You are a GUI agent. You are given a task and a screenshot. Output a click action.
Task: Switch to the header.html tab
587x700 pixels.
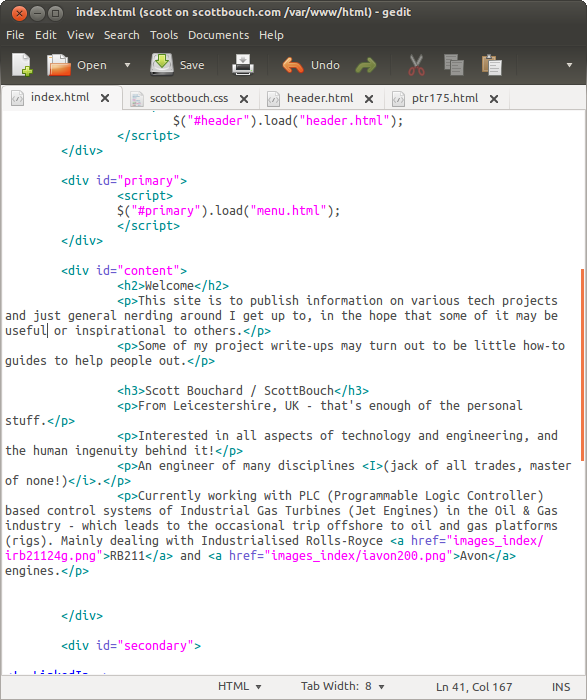click(320, 98)
